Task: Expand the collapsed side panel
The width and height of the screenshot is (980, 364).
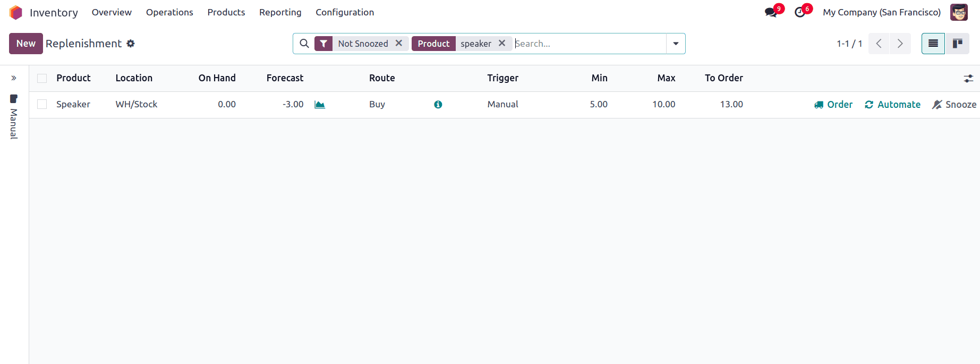Action: pyautogui.click(x=14, y=78)
